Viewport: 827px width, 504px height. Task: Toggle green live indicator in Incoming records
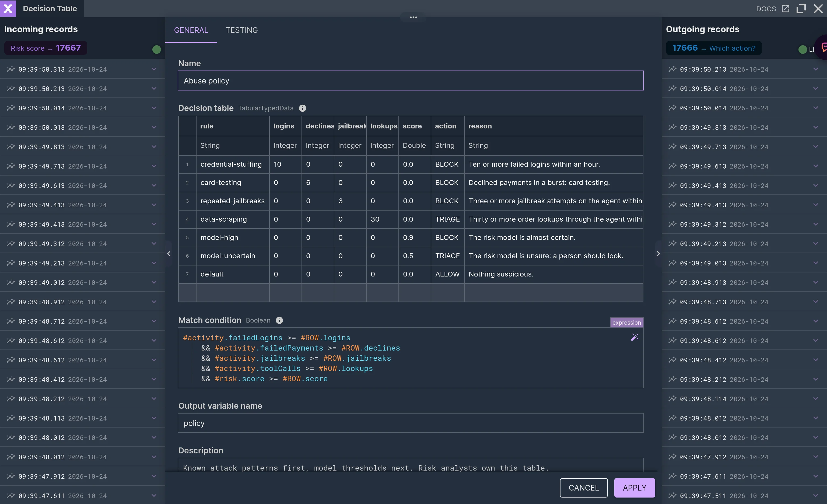coord(156,50)
